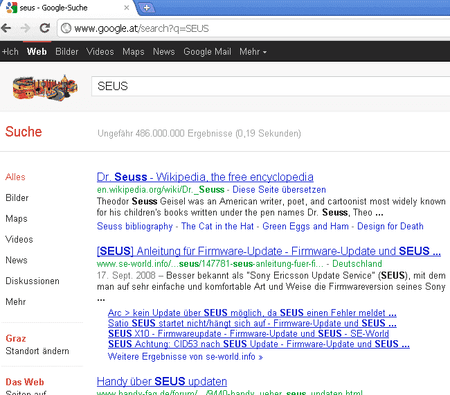The width and height of the screenshot is (450, 395).
Task: Open SEUS Anleitung für Firmware-Update result
Action: (269, 251)
